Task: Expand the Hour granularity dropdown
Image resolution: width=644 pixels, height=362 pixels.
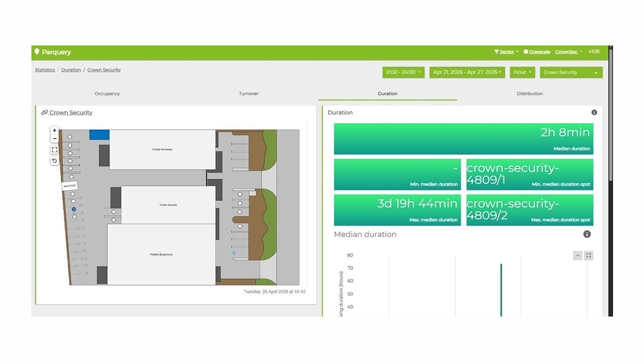Action: pos(522,72)
